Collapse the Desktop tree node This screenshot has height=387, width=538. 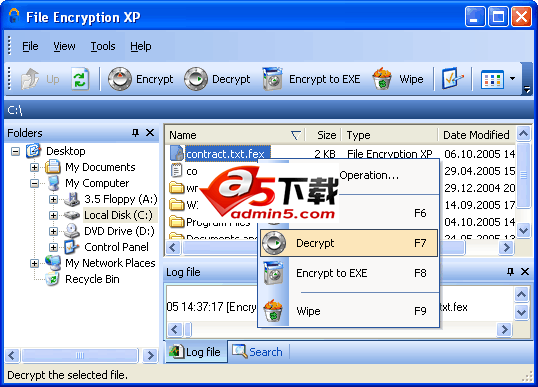[x=15, y=151]
